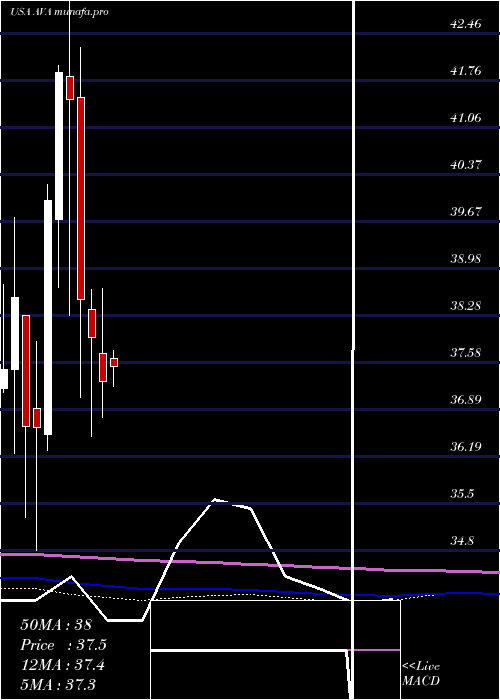Click the longest red candlestick body
The image size is (500, 700).
click(81, 198)
